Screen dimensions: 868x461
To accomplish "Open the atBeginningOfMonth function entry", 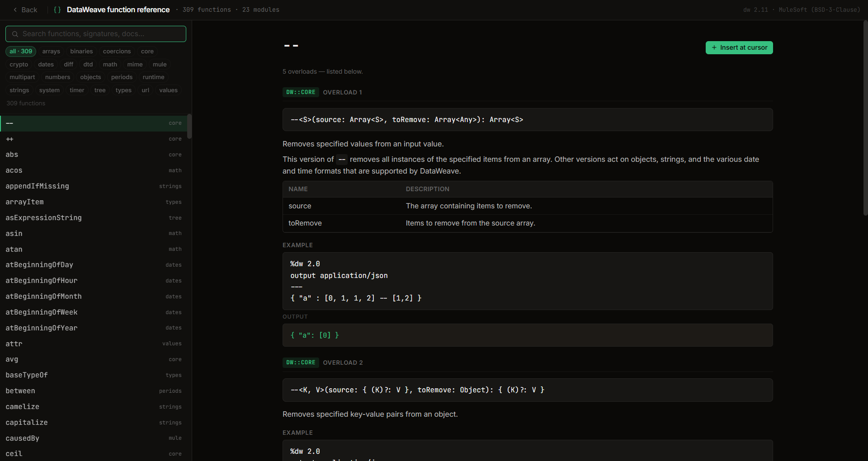I will tap(94, 296).
